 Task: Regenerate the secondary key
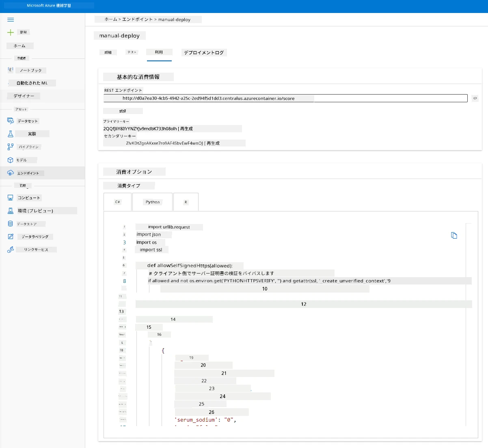point(213,143)
